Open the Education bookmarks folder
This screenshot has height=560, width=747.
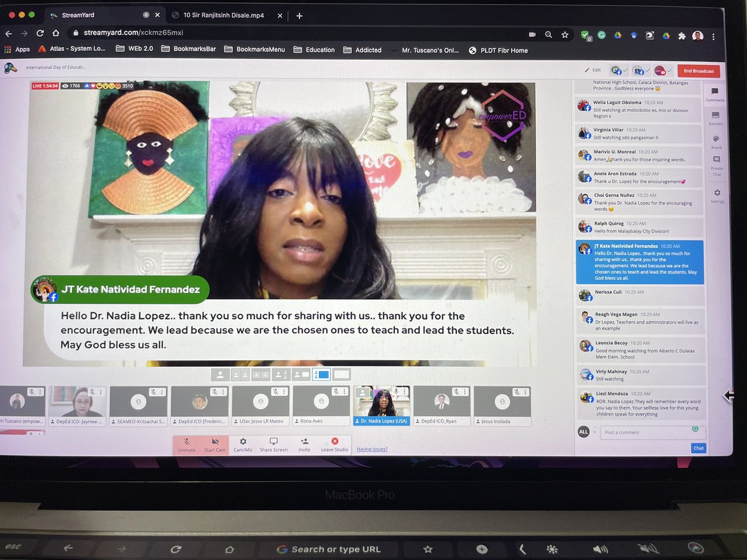pyautogui.click(x=314, y=50)
